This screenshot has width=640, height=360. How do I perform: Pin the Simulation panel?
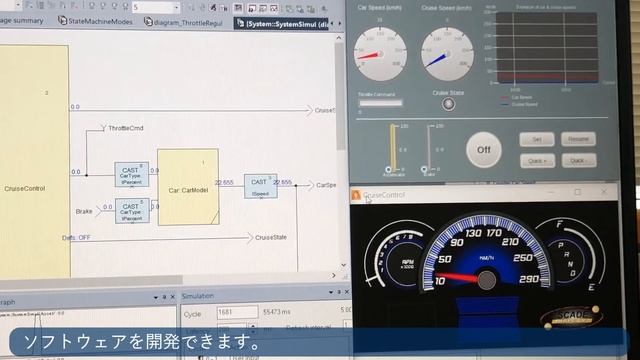(x=339, y=292)
